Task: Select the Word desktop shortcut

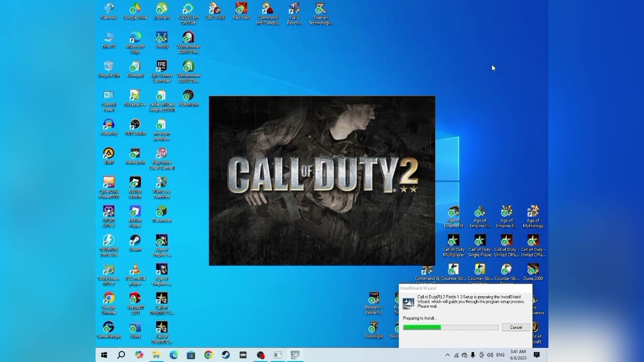Action: tap(135, 331)
